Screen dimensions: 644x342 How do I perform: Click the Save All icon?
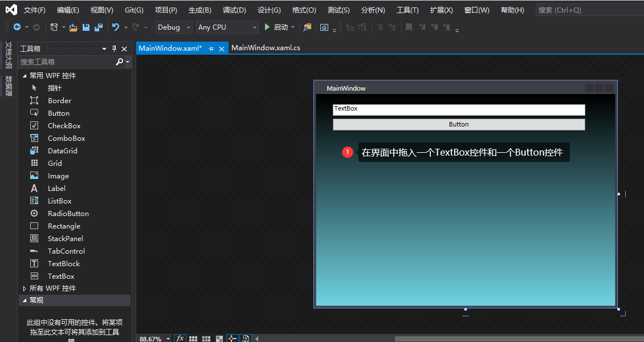pyautogui.click(x=99, y=27)
